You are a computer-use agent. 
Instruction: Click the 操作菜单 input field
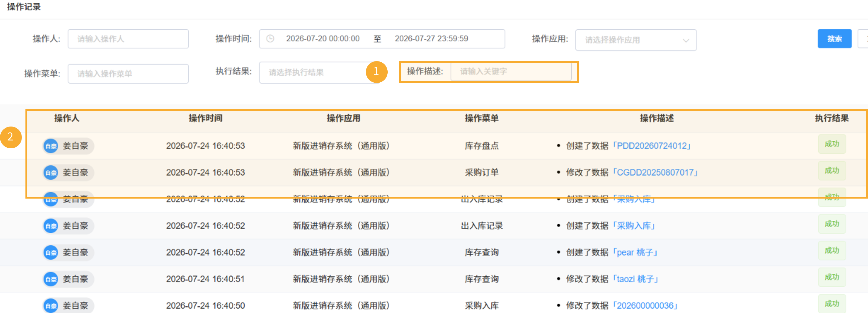pos(128,74)
